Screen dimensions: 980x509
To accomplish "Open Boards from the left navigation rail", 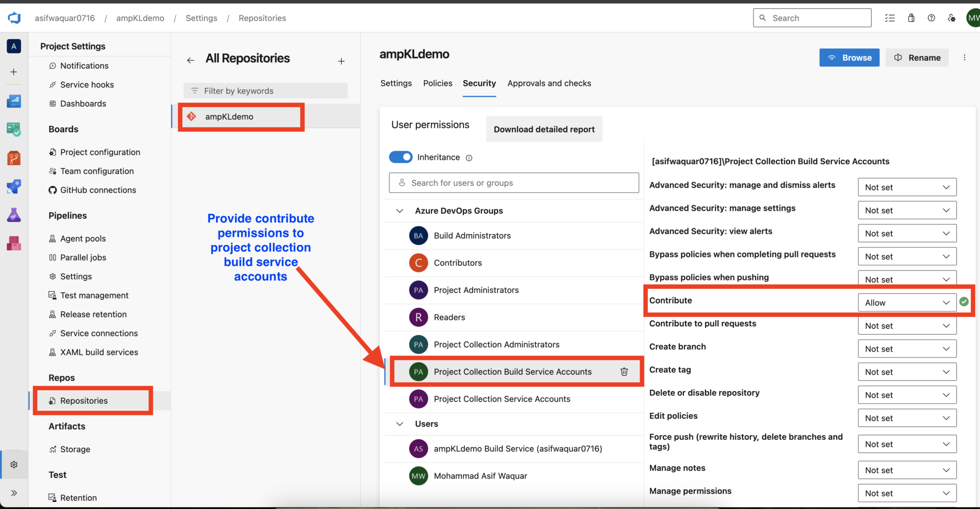I will [x=14, y=129].
